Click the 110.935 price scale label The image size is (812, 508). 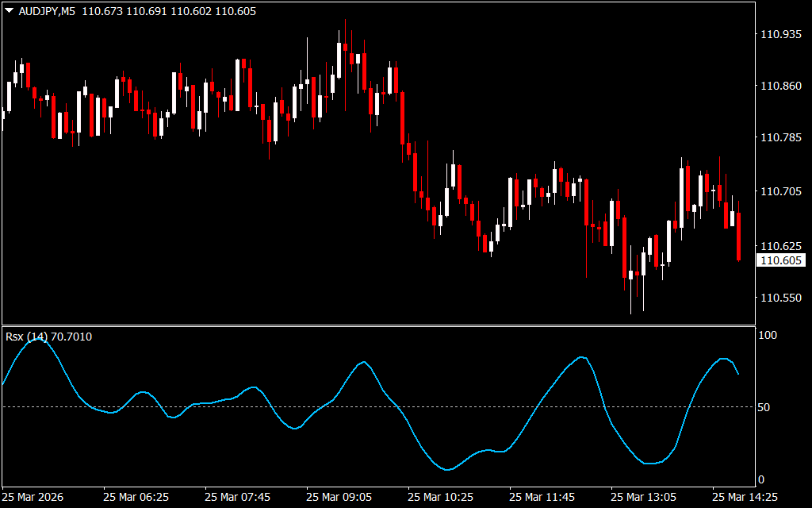coord(780,34)
